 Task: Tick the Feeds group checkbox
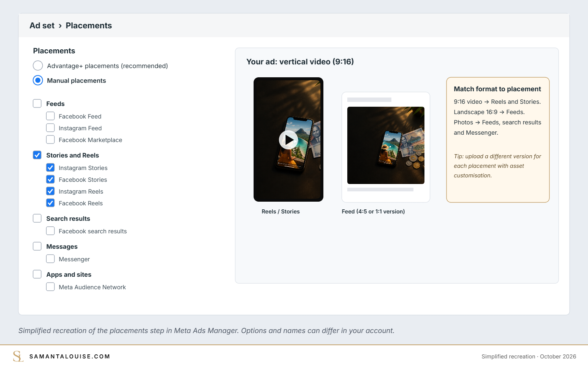[x=37, y=103]
